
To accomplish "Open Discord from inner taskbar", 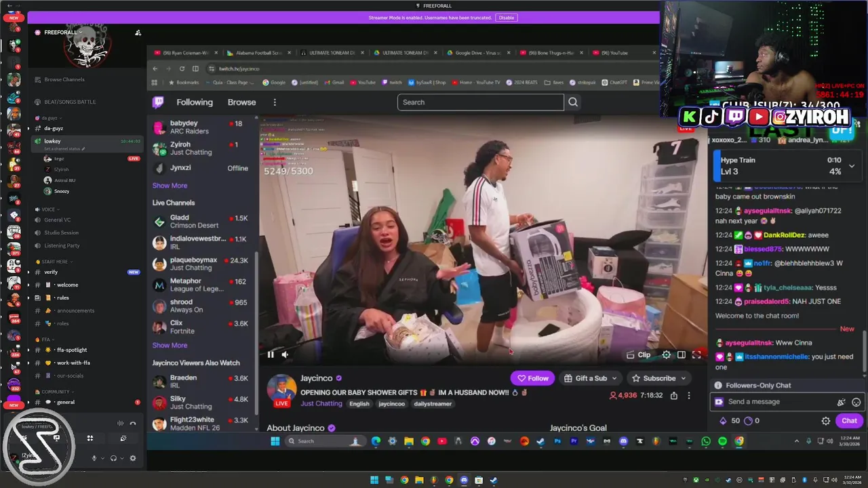I will click(623, 441).
